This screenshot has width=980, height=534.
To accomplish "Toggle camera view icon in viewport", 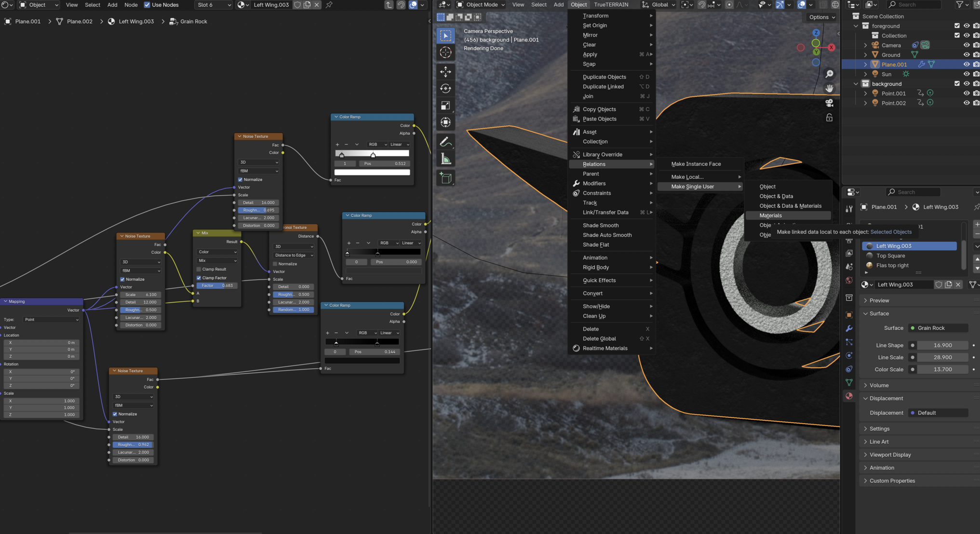I will pos(829,103).
